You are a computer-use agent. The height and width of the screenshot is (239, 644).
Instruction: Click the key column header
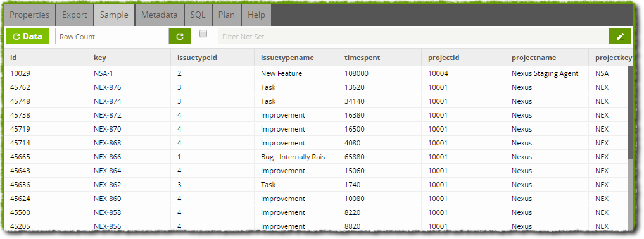pos(129,58)
